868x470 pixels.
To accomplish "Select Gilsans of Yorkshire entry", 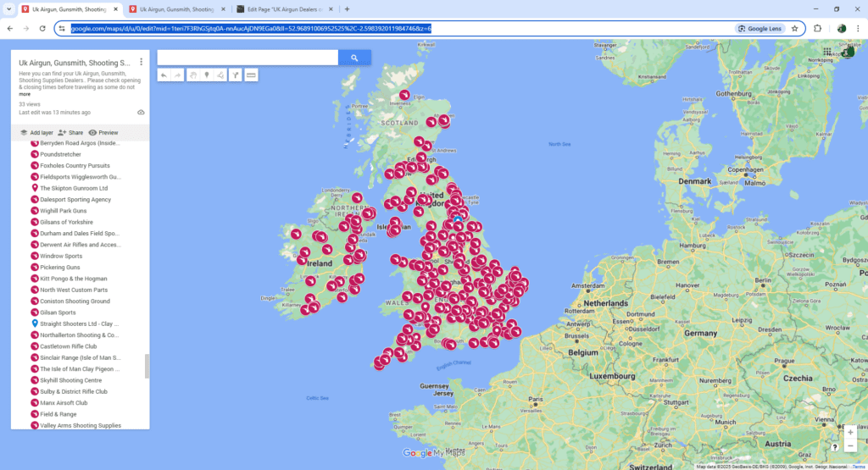I will pyautogui.click(x=66, y=222).
